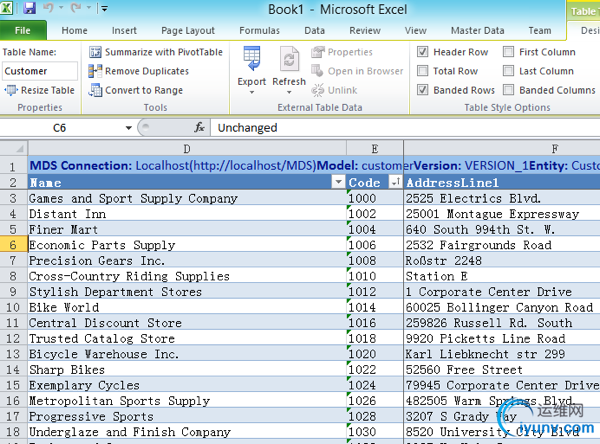This screenshot has width=600, height=444.
Task: Switch to the Insert tab
Action: [x=124, y=31]
